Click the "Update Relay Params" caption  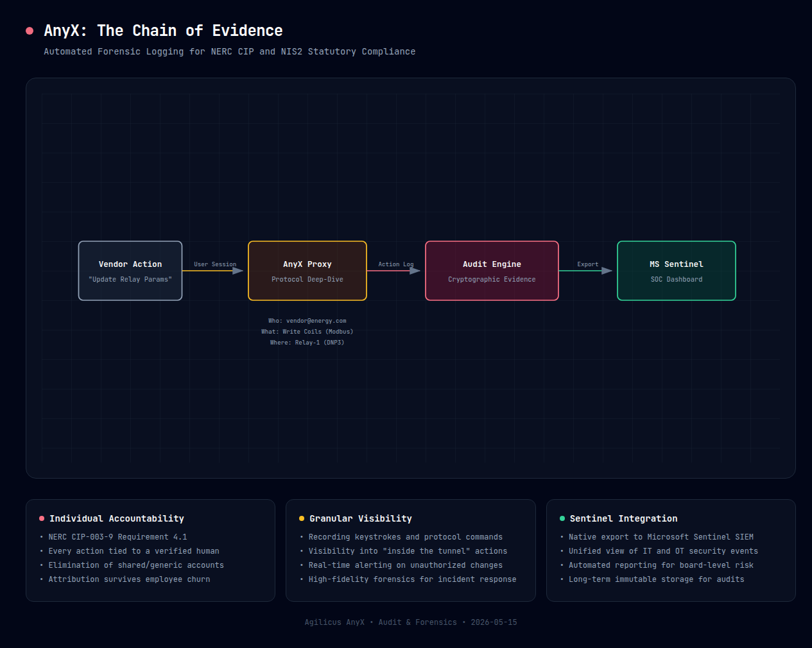[130, 280]
